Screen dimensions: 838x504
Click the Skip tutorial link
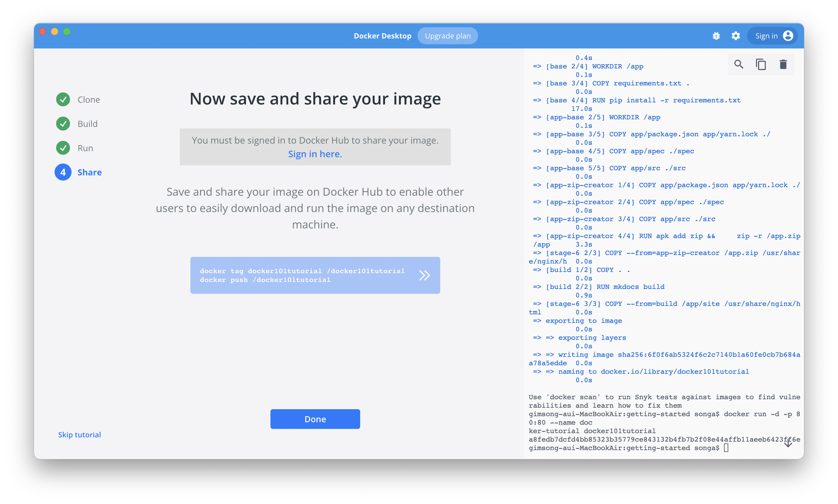(79, 435)
